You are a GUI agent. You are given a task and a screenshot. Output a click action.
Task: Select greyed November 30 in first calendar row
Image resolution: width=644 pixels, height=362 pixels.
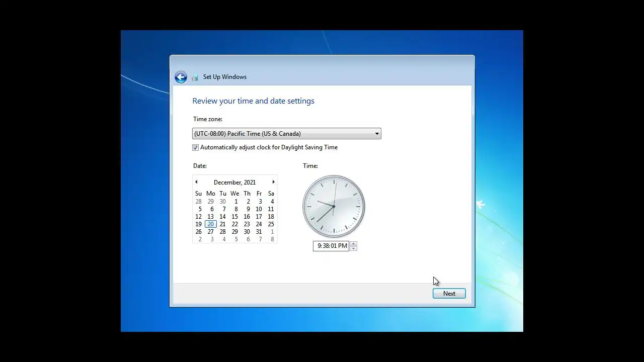pos(223,202)
